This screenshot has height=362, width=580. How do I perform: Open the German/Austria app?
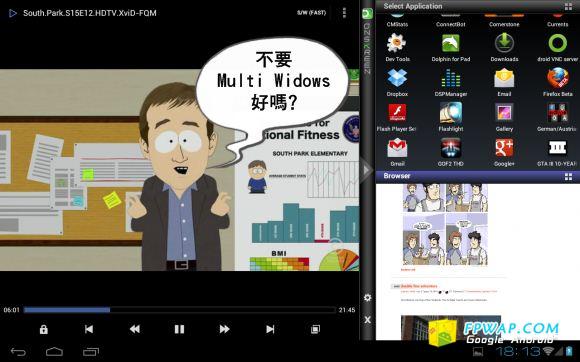click(557, 117)
